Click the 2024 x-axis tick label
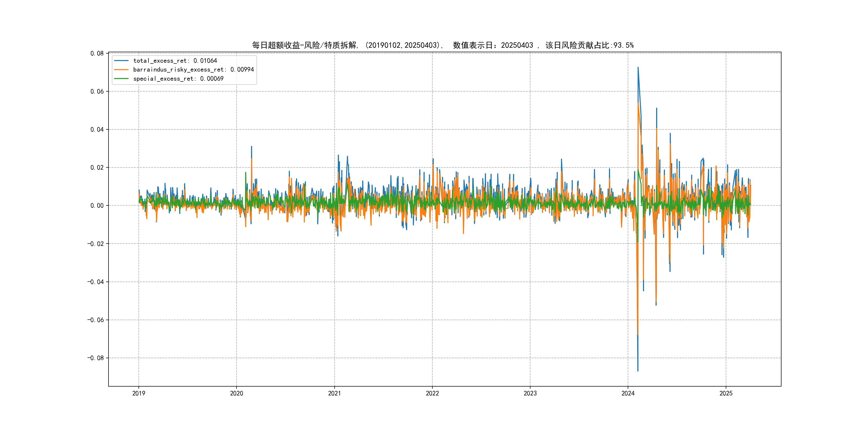The image size is (868, 434). point(628,393)
